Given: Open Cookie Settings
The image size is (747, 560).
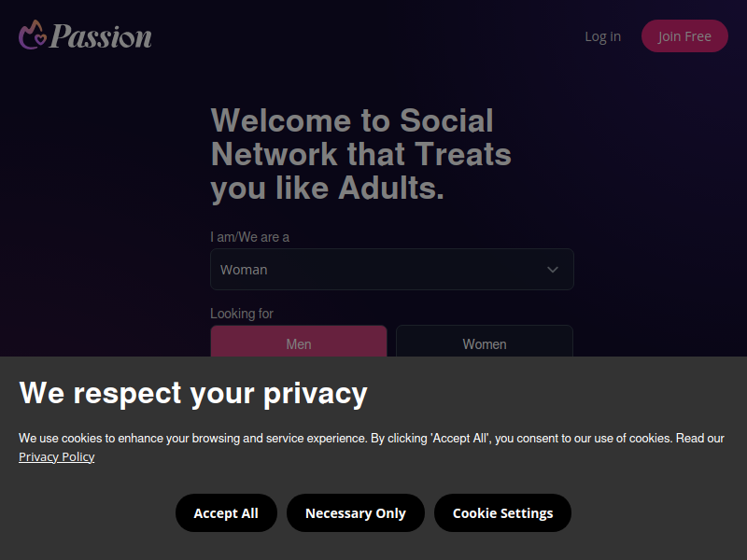Looking at the screenshot, I should coord(502,512).
